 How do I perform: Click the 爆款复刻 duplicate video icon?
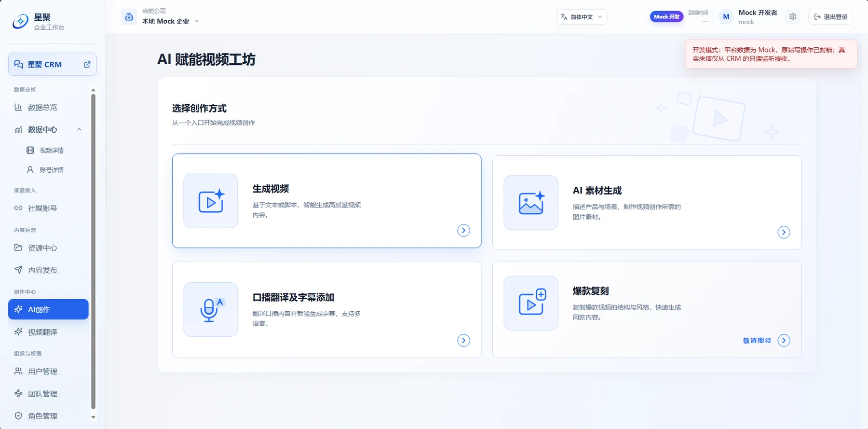point(531,303)
